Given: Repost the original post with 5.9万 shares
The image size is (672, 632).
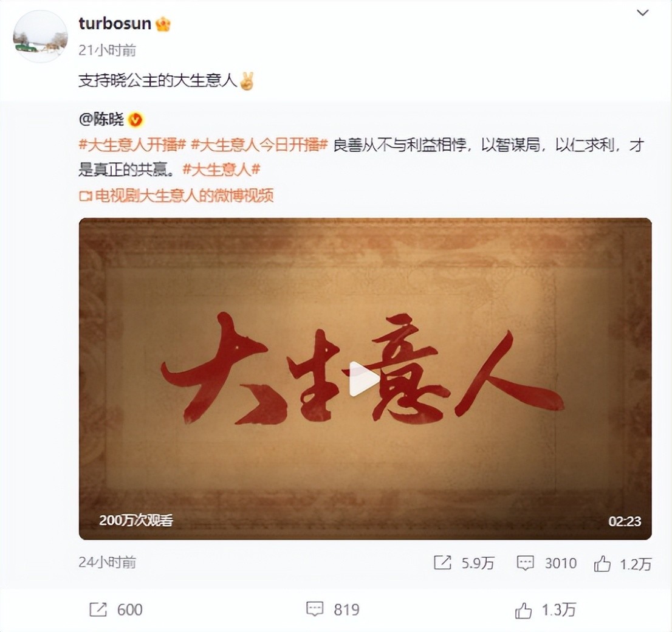Looking at the screenshot, I should [x=464, y=563].
